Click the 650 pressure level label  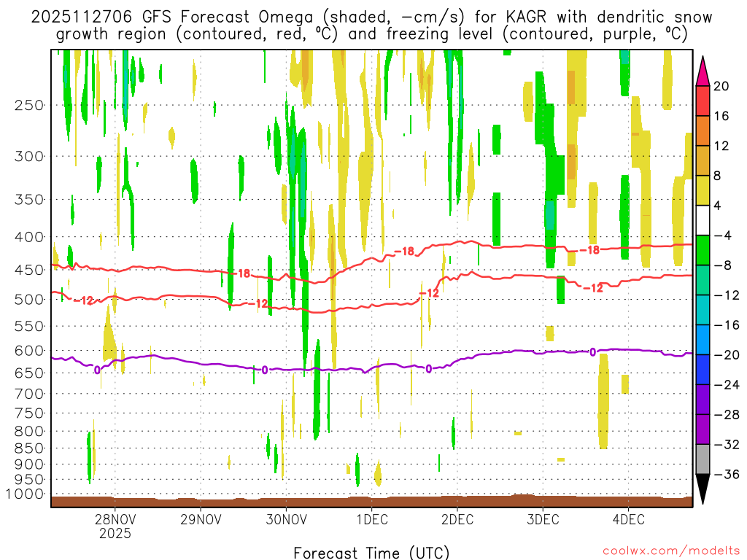coord(29,373)
